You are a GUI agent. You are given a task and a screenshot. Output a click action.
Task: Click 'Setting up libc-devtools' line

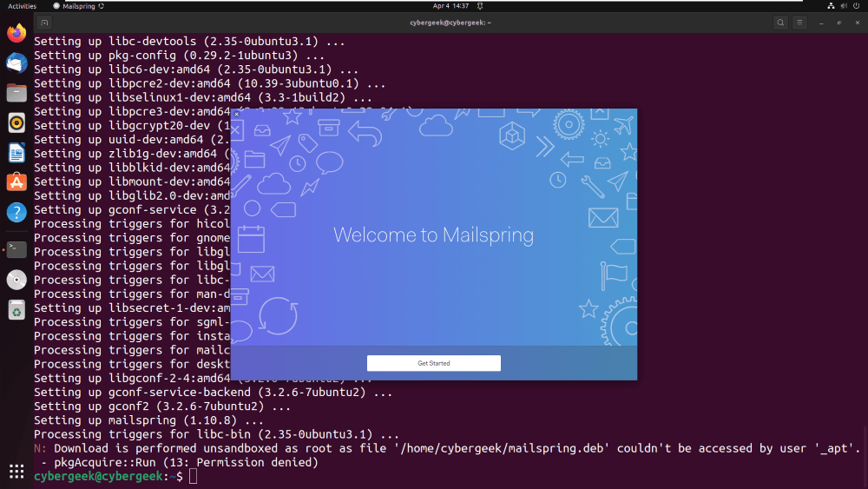pos(188,42)
